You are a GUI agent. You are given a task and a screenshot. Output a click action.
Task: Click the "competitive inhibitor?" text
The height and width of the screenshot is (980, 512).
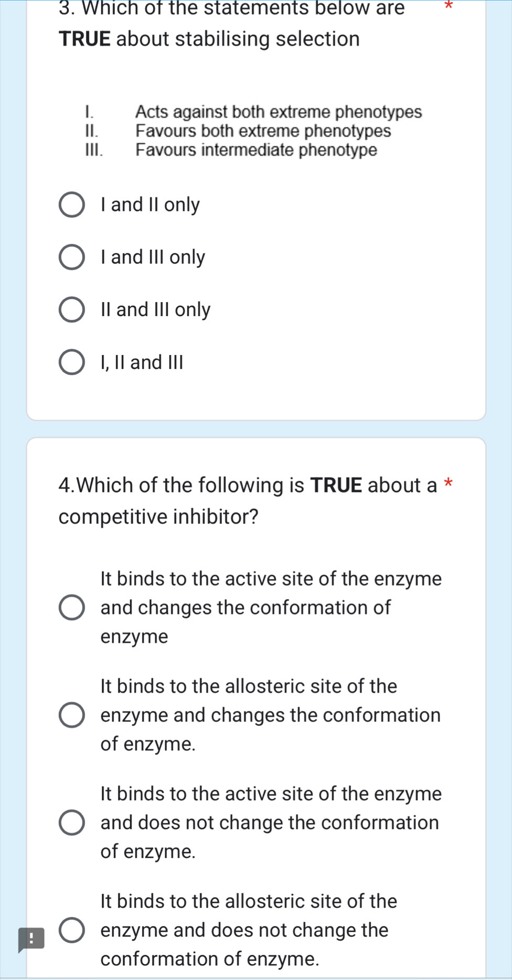pyautogui.click(x=158, y=517)
